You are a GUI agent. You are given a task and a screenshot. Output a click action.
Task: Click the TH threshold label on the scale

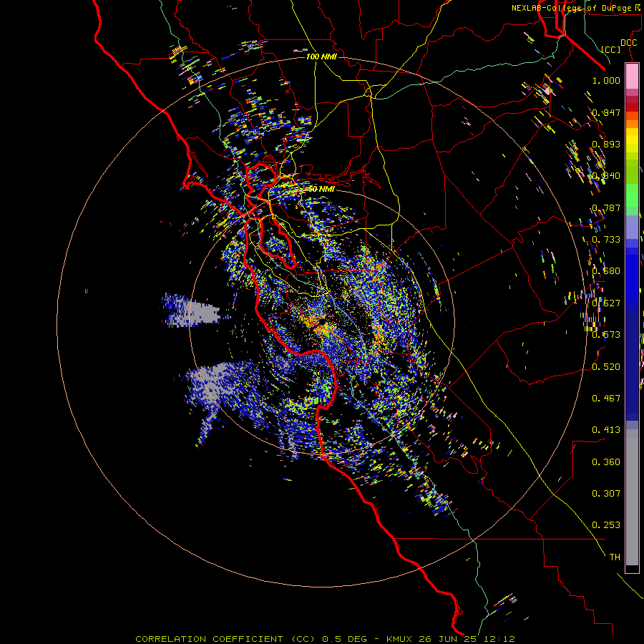pyautogui.click(x=615, y=557)
